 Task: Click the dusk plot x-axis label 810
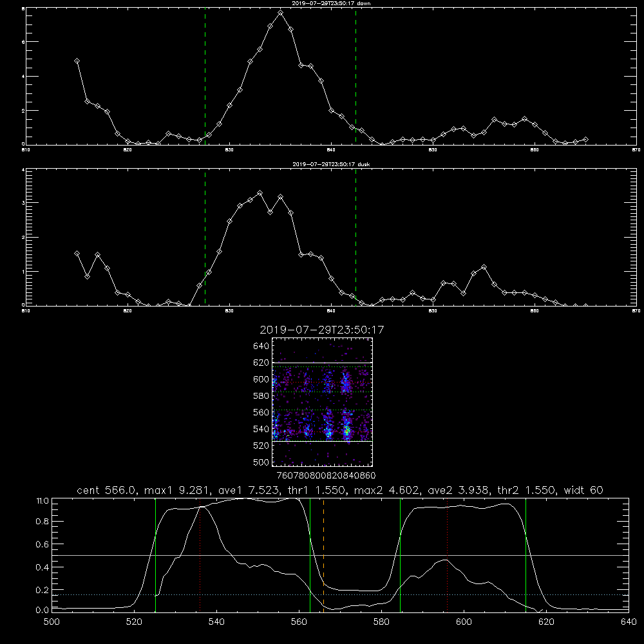coord(26,311)
